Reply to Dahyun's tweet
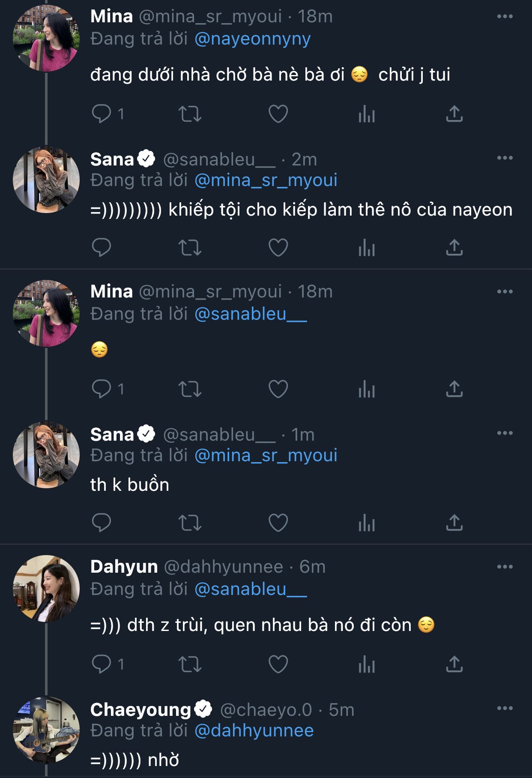The height and width of the screenshot is (778, 532). point(102,664)
